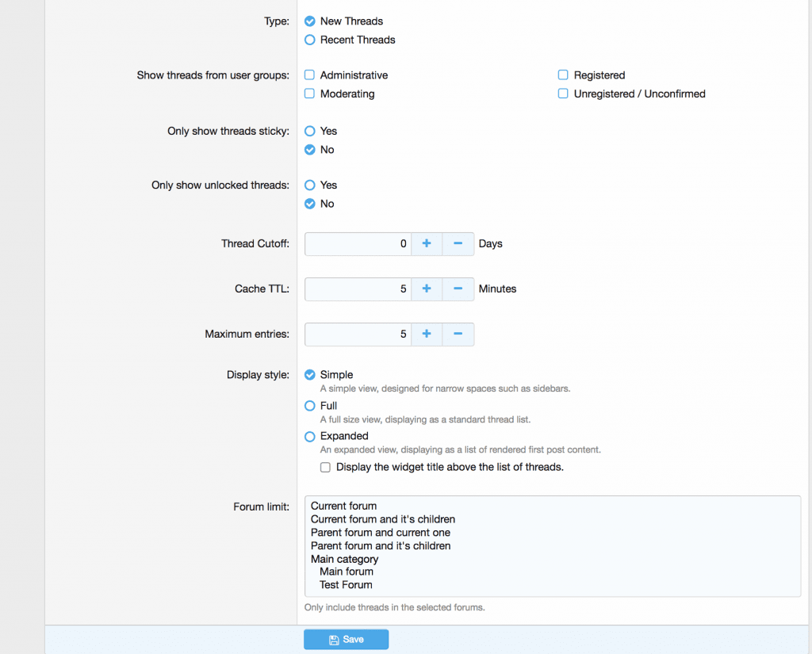
Task: Check the Moderating user group box
Action: [x=310, y=94]
